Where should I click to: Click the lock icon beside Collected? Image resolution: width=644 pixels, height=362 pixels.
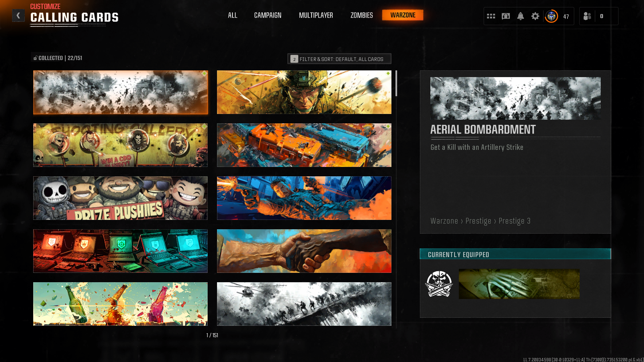pos(35,58)
